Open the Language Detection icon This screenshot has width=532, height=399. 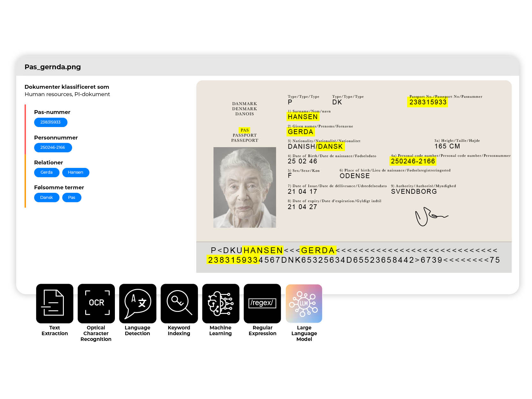tap(138, 303)
